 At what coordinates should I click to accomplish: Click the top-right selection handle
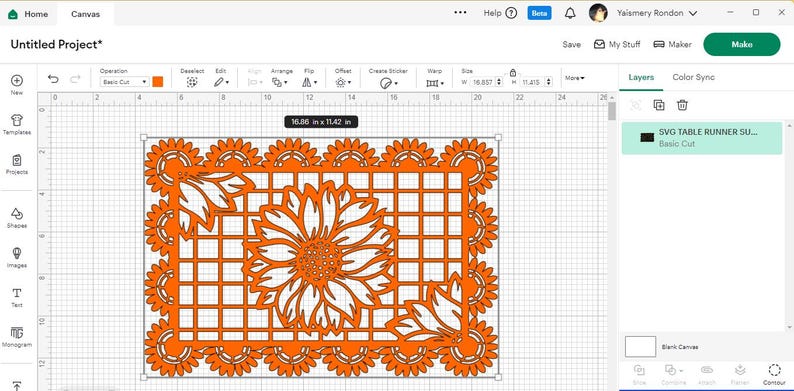(498, 137)
